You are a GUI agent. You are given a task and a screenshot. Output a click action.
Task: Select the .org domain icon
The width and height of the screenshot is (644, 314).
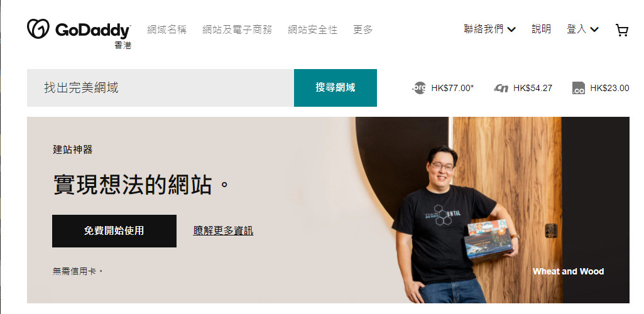click(x=419, y=88)
